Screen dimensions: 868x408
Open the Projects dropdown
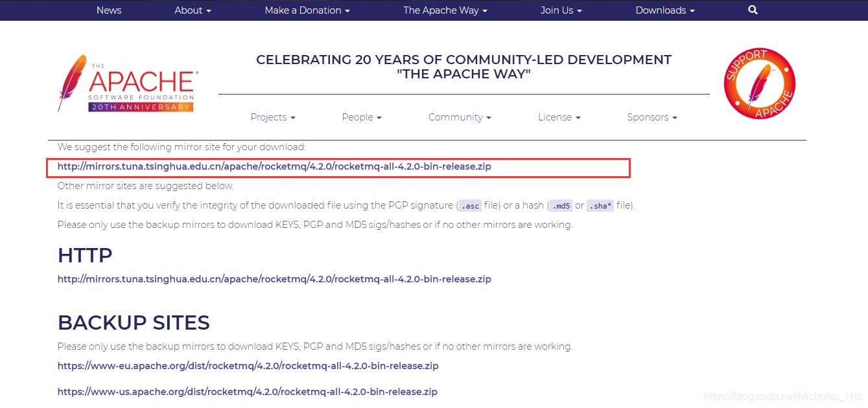tap(273, 117)
